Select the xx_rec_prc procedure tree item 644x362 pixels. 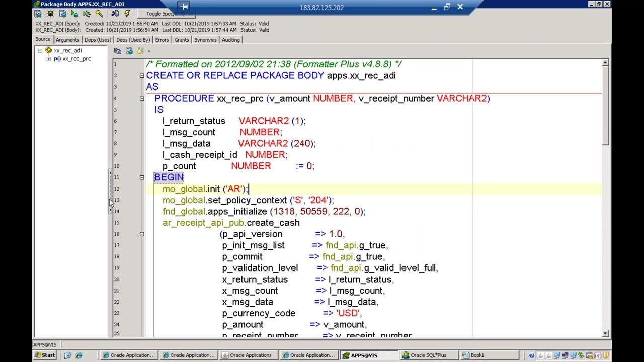click(x=76, y=59)
